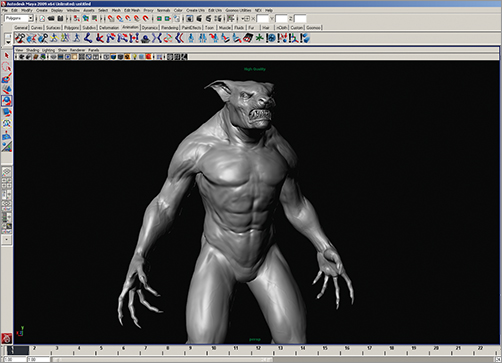Viewport: 502px width, 363px height.
Task: Switch to the PaintEffects shelf tab
Action: pos(191,28)
